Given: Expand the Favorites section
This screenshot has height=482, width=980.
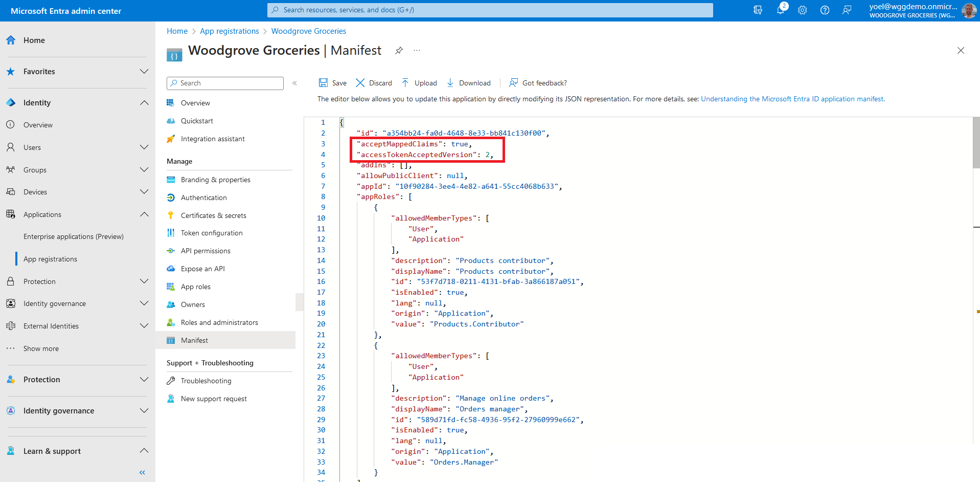Looking at the screenshot, I should pyautogui.click(x=144, y=72).
